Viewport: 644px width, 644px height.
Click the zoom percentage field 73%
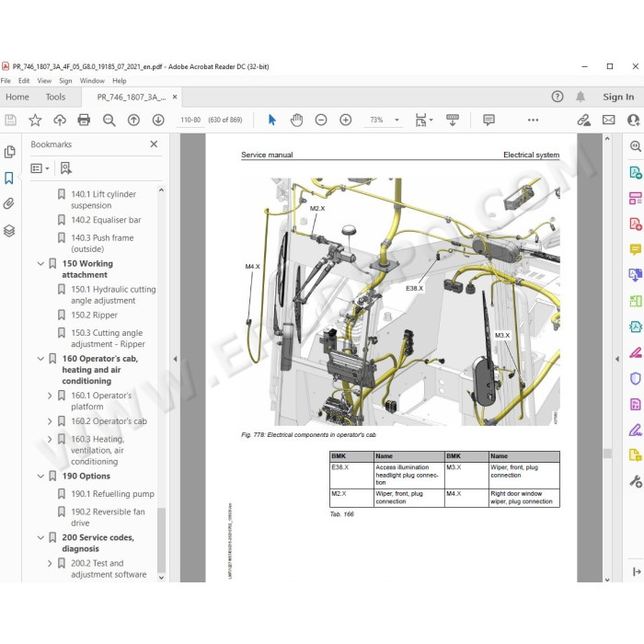tap(376, 120)
